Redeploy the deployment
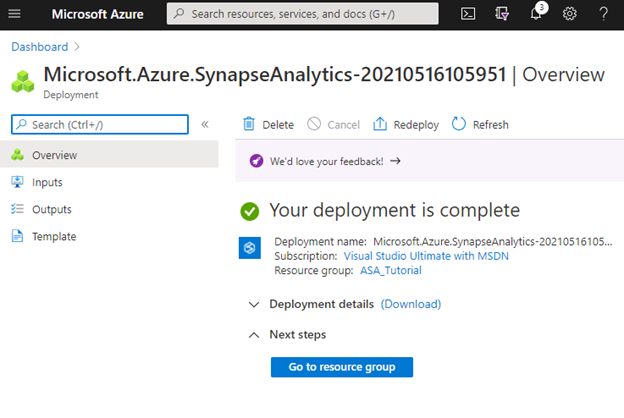 click(x=406, y=125)
